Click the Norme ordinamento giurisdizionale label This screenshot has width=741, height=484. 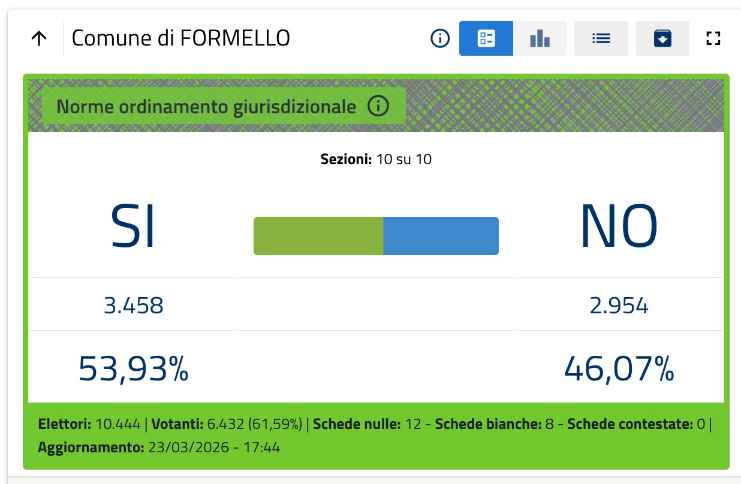[x=206, y=106]
